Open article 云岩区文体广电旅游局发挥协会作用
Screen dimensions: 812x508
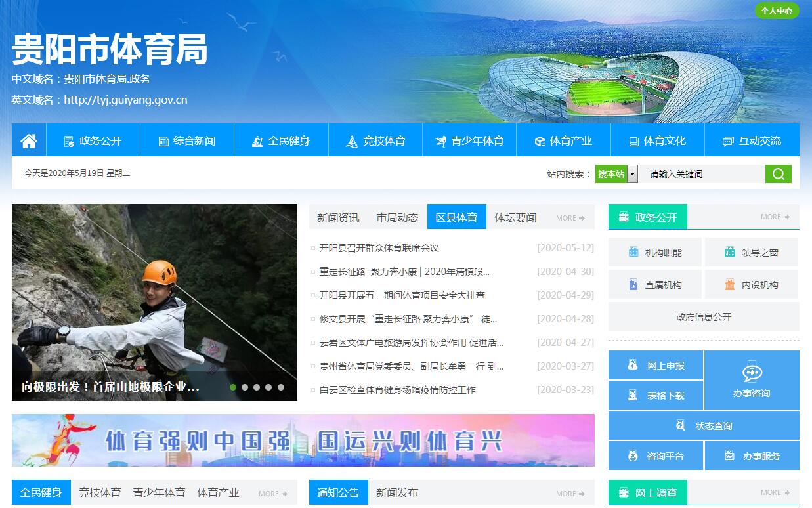pos(412,343)
